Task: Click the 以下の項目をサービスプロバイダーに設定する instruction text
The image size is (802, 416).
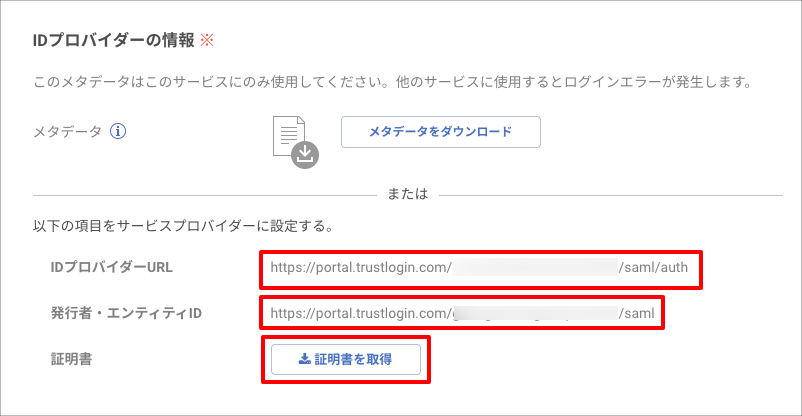Action: 184,226
